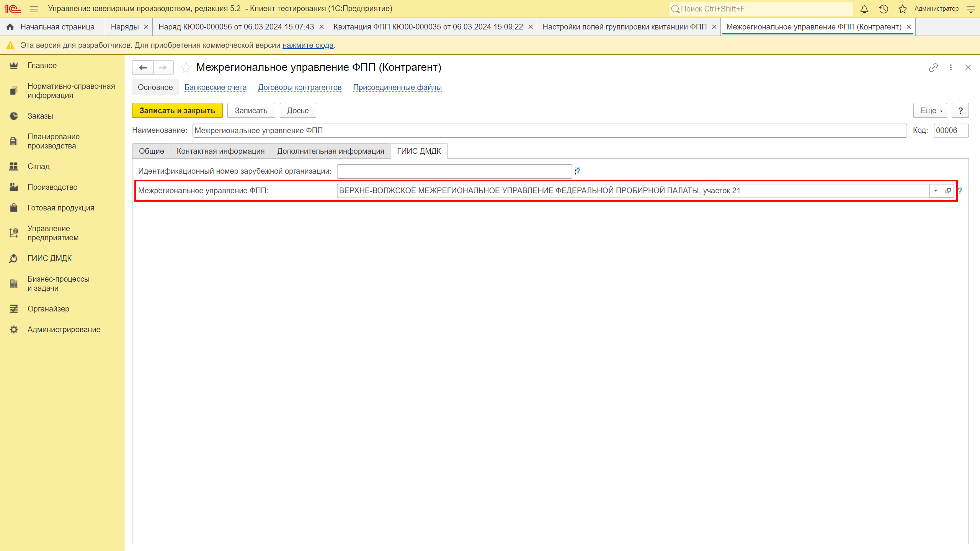Switch to Настройки полей группировки квитанции ФПП tab
This screenshot has width=980, height=551.
[x=624, y=27]
